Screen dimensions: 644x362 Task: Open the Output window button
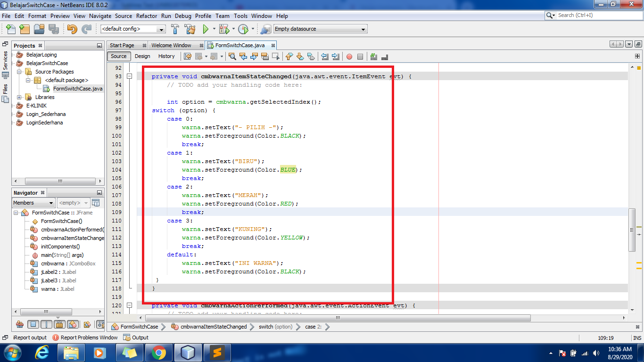(x=136, y=337)
